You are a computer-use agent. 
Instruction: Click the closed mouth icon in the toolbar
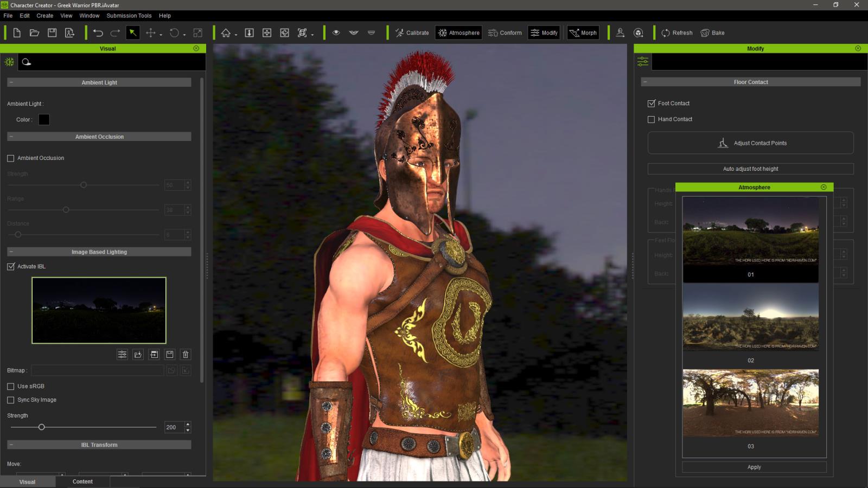point(371,33)
